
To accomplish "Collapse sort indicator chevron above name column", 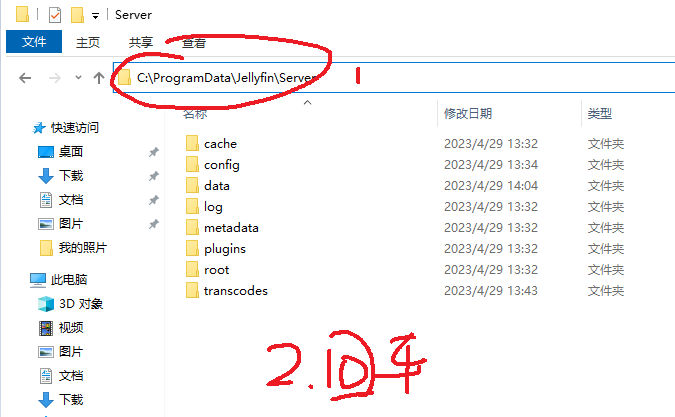I will coord(307,102).
